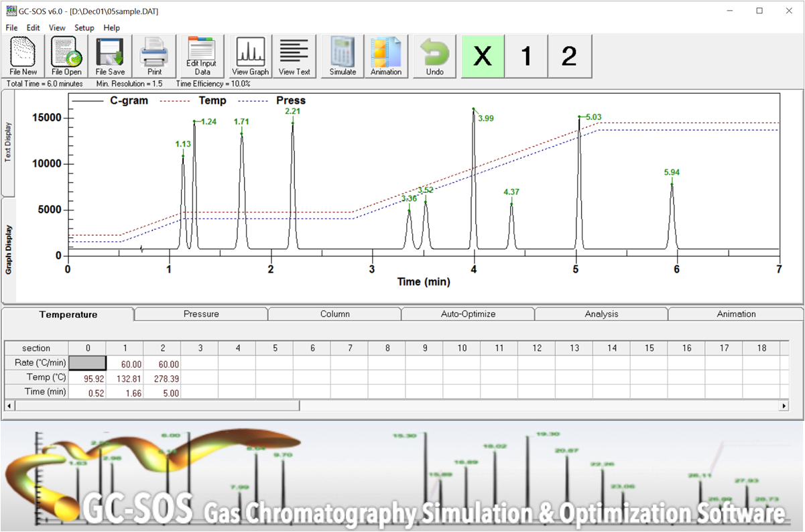Click the File New toolbar icon
This screenshot has width=805, height=532.
click(x=23, y=56)
